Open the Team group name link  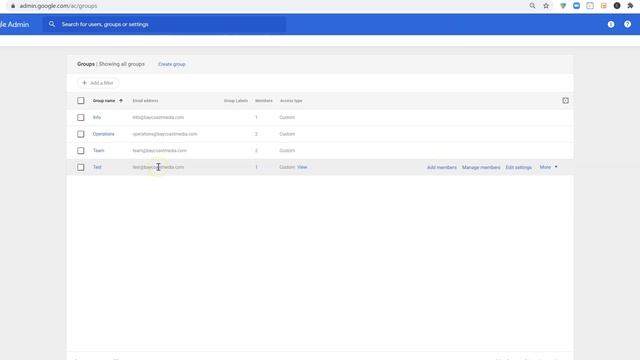click(98, 151)
